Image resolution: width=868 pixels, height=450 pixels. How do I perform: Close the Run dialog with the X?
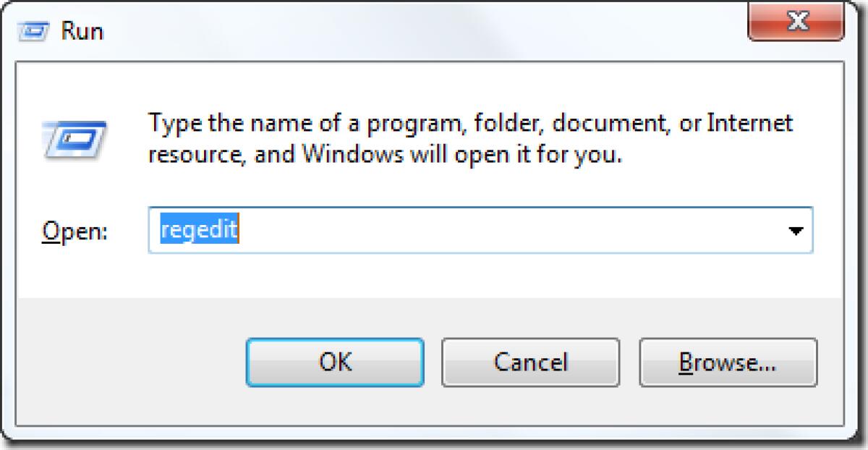coord(799,22)
